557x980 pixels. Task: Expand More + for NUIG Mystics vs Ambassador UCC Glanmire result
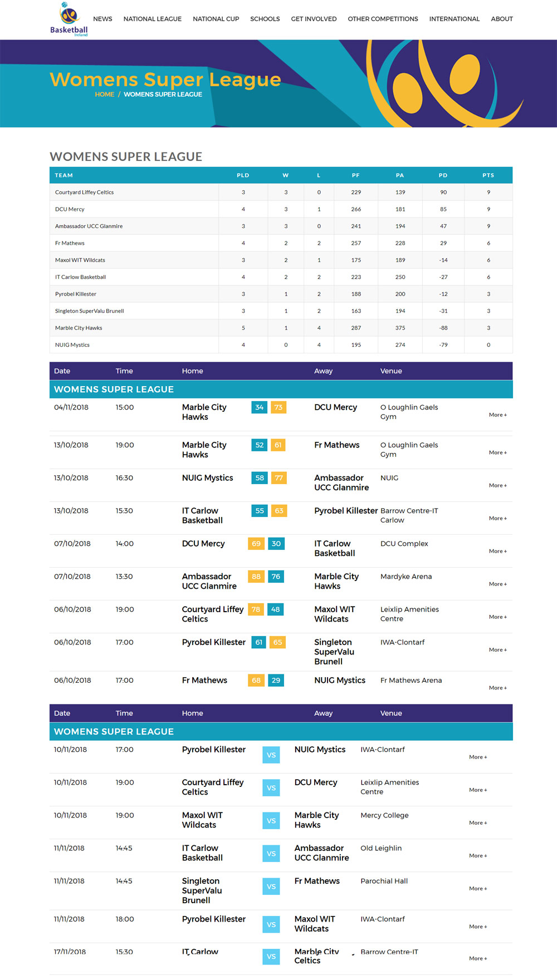(498, 486)
